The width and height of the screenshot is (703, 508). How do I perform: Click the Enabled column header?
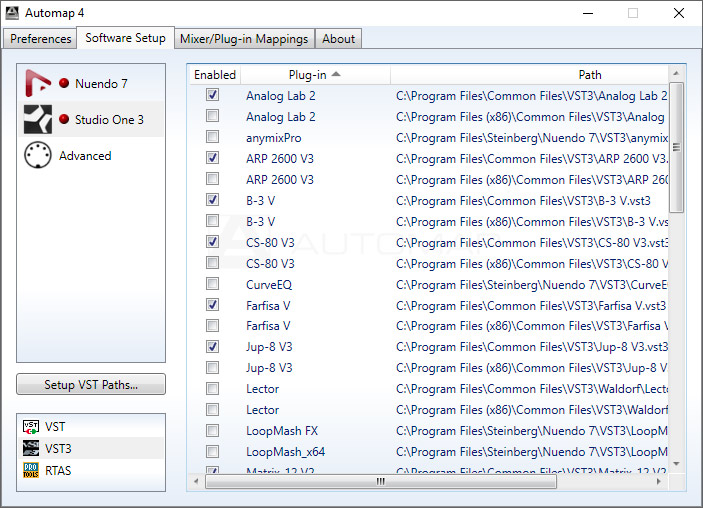pyautogui.click(x=215, y=74)
